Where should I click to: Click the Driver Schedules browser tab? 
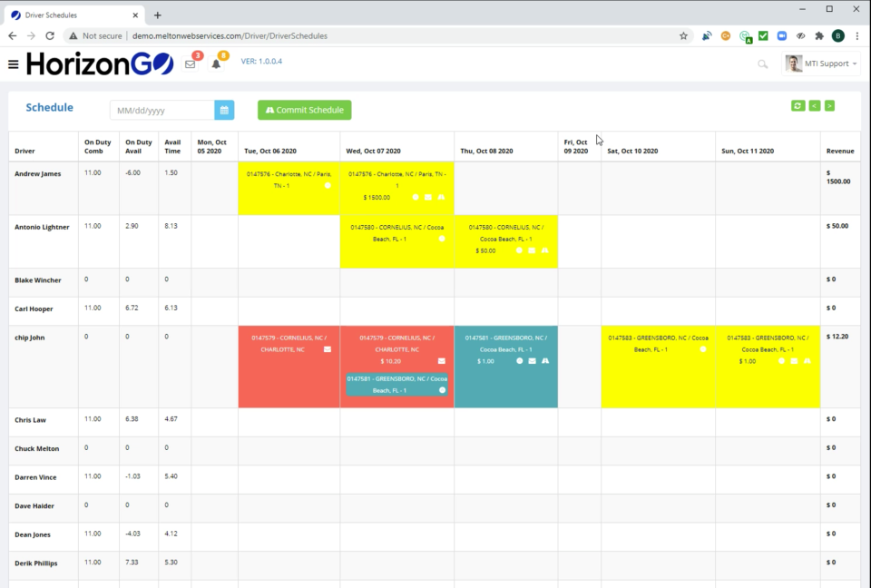[74, 15]
